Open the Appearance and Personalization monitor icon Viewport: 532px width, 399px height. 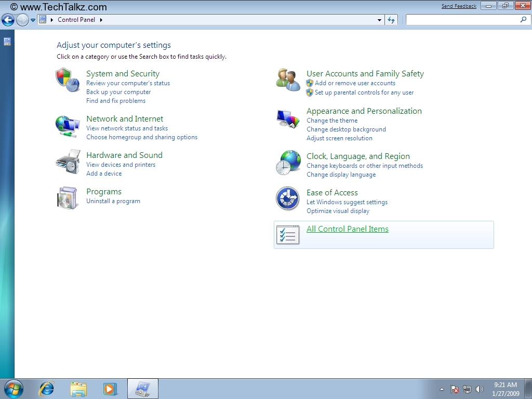[288, 119]
